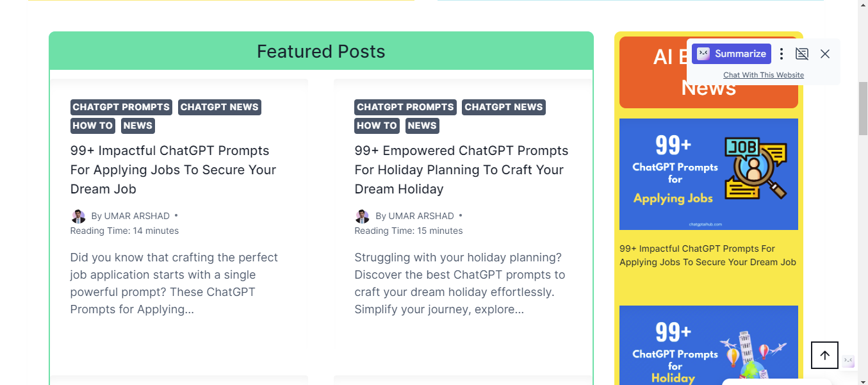The image size is (868, 385).
Task: Close the Summarize popup
Action: tap(825, 54)
